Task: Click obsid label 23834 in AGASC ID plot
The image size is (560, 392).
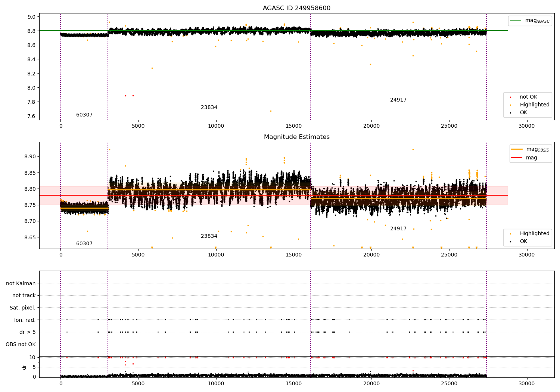Action: click(209, 108)
